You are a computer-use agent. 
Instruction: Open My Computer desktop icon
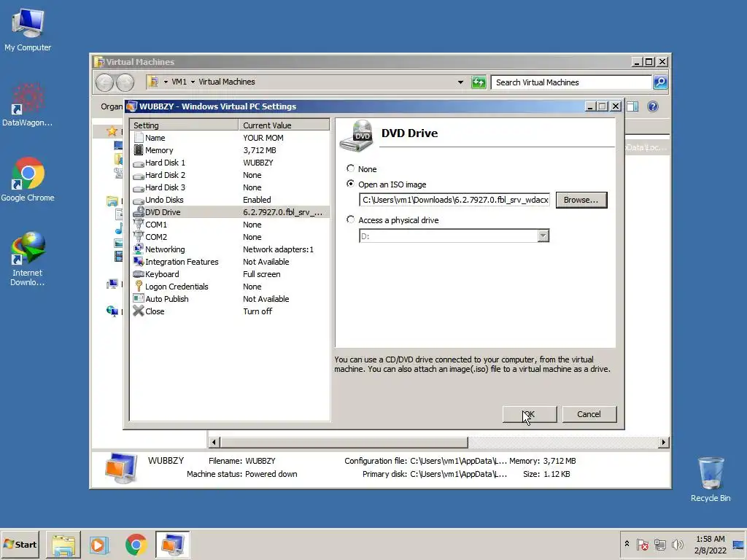coord(28,29)
